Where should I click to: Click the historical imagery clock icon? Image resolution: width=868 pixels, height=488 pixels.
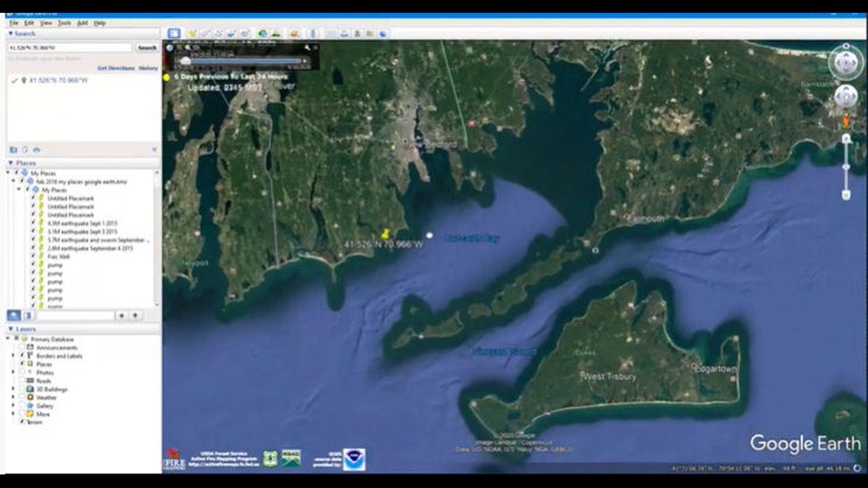point(262,33)
